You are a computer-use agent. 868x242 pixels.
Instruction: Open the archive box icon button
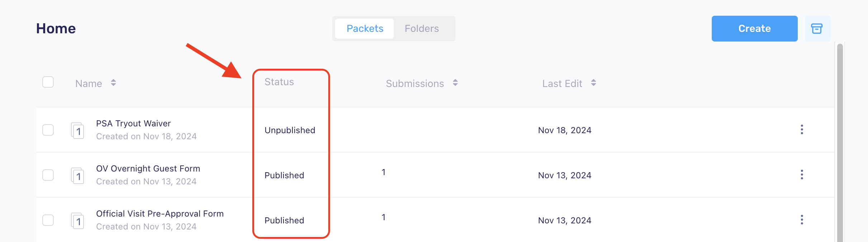[x=817, y=29]
